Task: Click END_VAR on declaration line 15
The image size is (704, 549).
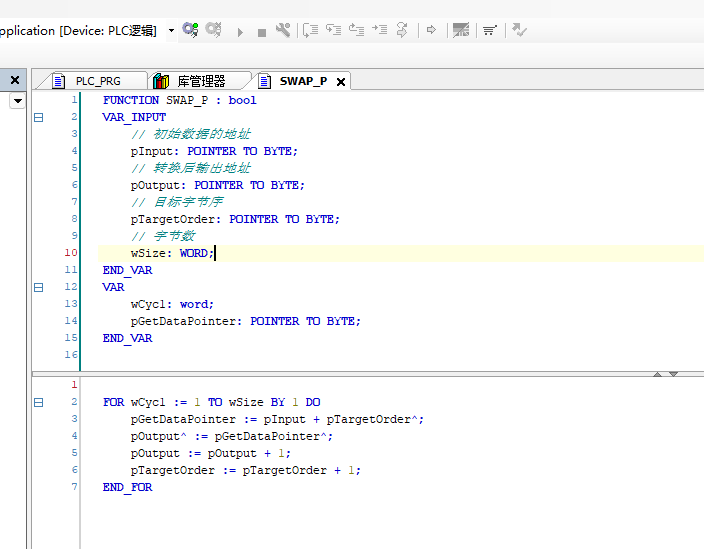Action: (128, 338)
